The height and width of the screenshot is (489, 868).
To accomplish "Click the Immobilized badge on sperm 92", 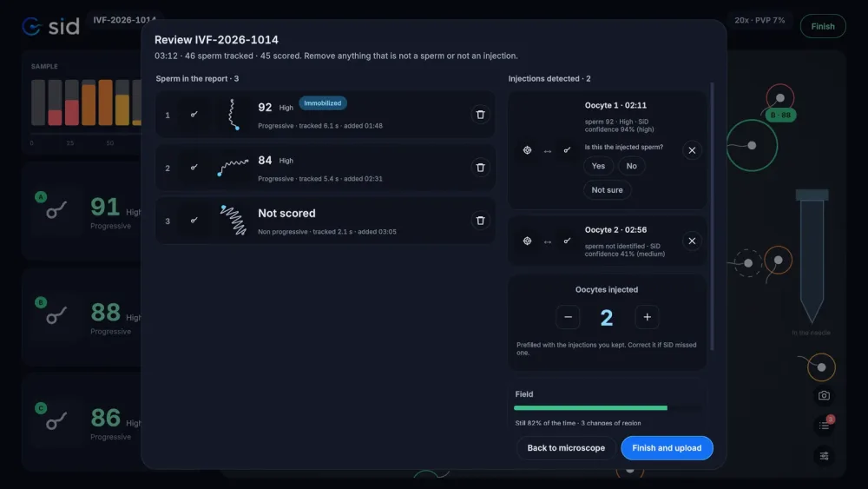I will tap(323, 103).
